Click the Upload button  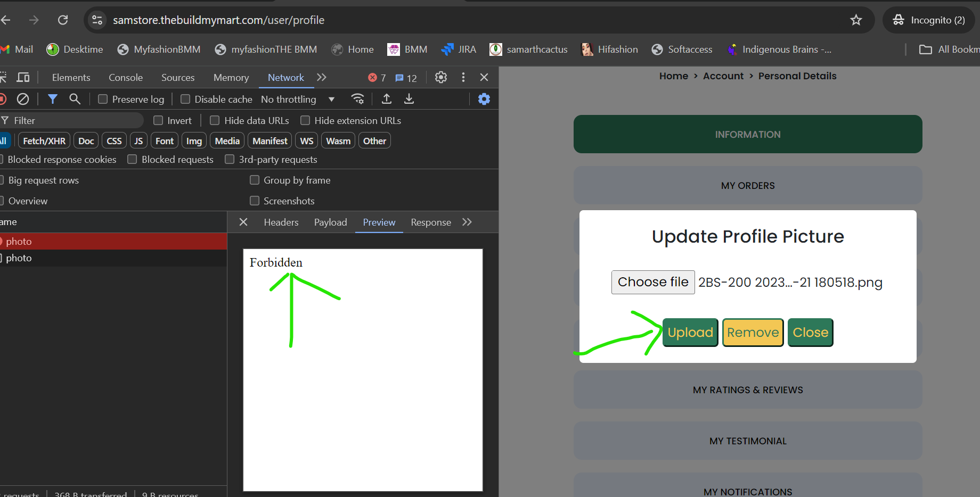tap(690, 333)
